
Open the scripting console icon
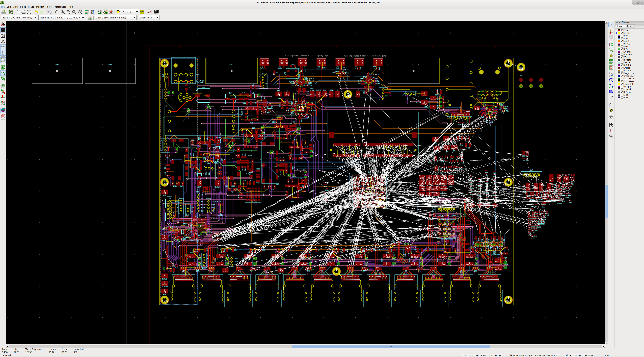(156, 12)
